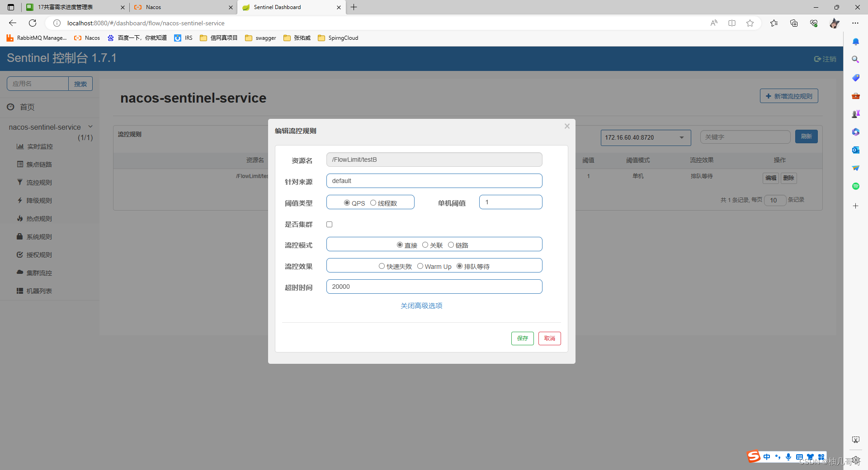Open 实时监控 in the sidebar

(x=40, y=146)
